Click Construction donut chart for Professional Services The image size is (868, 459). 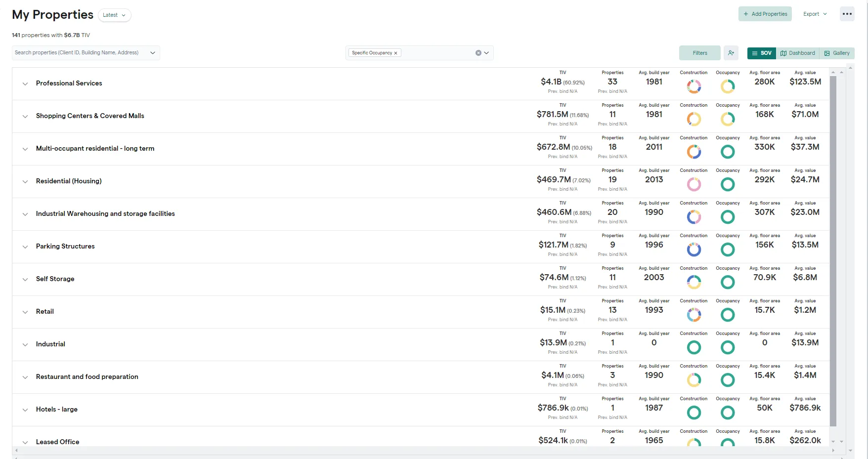(x=694, y=86)
